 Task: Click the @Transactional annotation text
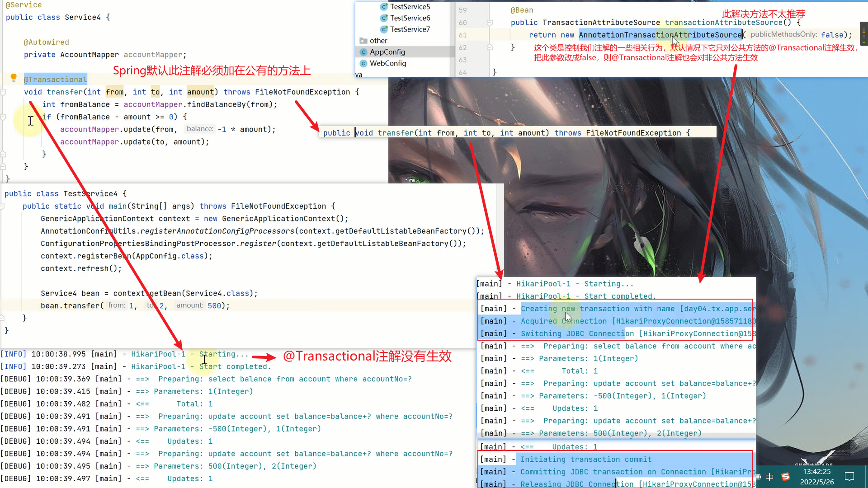click(55, 80)
